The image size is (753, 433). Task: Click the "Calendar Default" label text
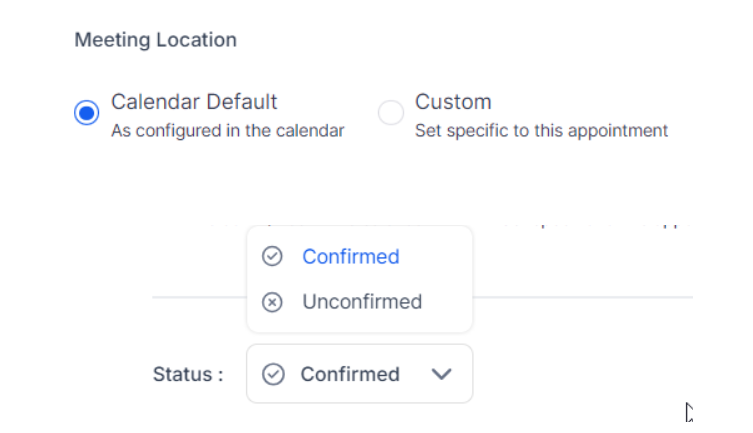point(194,102)
